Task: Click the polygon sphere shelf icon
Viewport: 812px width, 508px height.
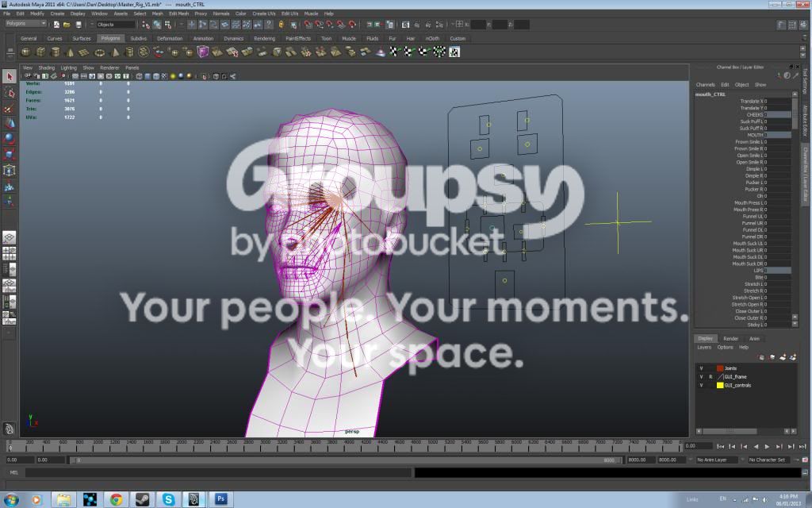Action: pyautogui.click(x=25, y=52)
